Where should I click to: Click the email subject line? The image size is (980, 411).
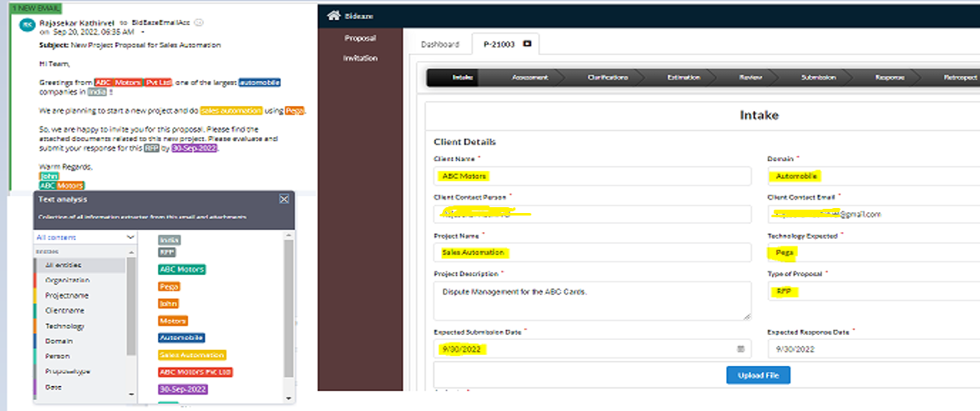coord(130,45)
